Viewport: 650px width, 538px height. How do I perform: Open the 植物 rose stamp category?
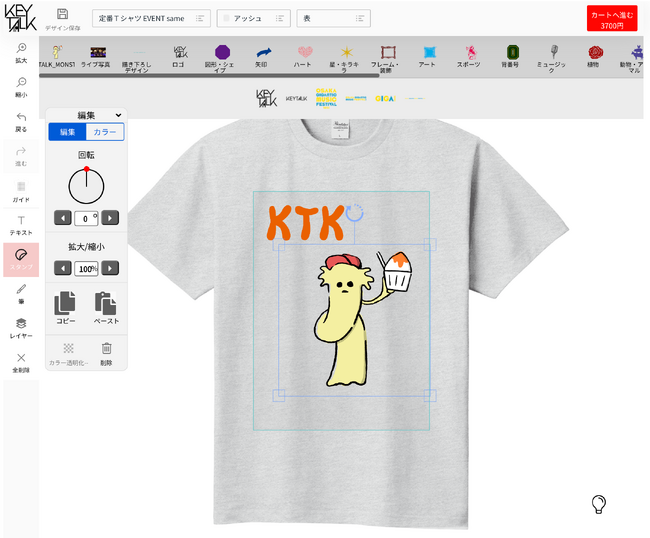(594, 57)
